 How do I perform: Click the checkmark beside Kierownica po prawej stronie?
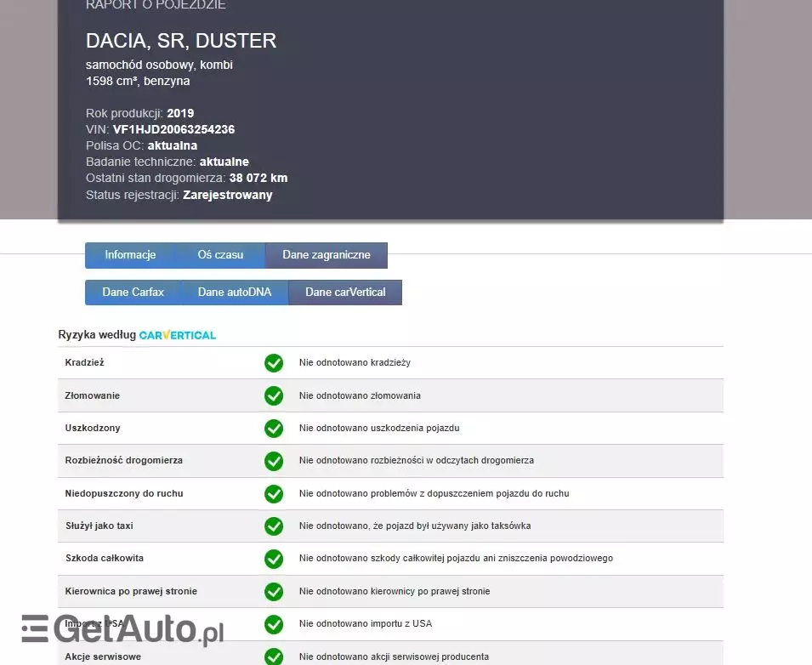(274, 591)
